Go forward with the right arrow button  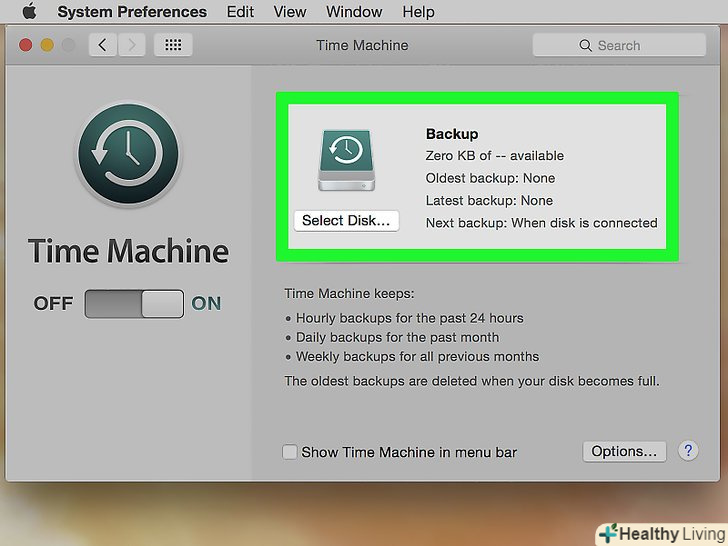133,45
